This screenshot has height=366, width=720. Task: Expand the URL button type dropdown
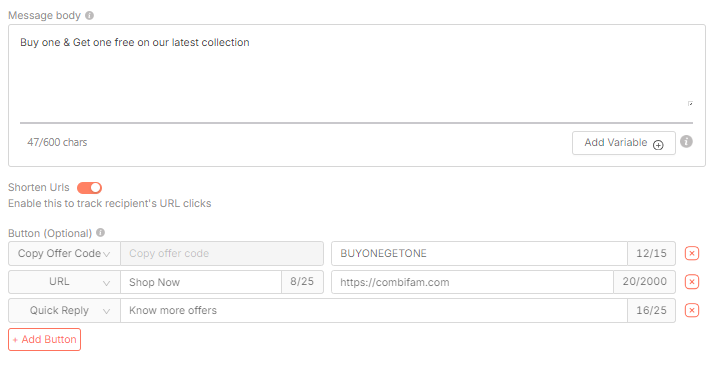pos(64,282)
